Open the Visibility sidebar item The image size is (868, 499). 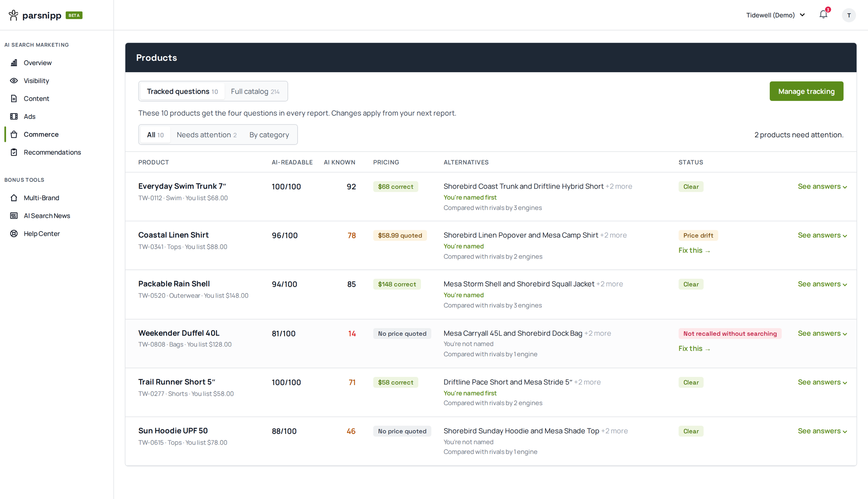[56, 81]
